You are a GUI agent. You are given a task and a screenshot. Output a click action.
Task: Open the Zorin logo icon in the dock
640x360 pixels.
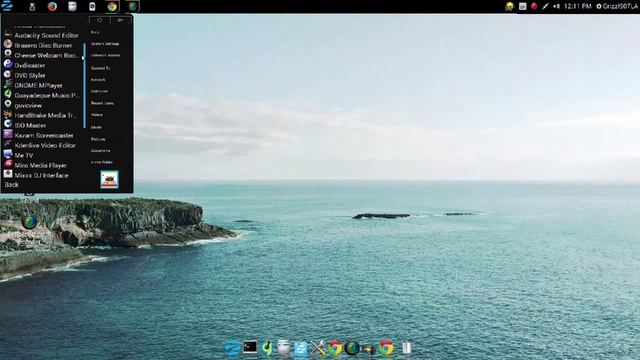click(x=232, y=348)
